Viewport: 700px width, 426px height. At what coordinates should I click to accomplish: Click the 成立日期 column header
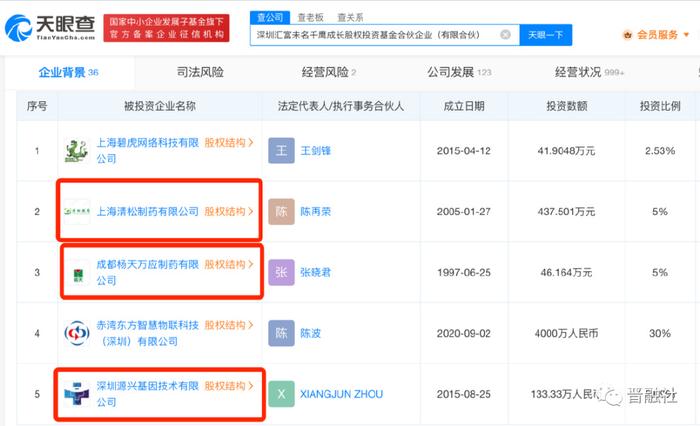point(464,106)
